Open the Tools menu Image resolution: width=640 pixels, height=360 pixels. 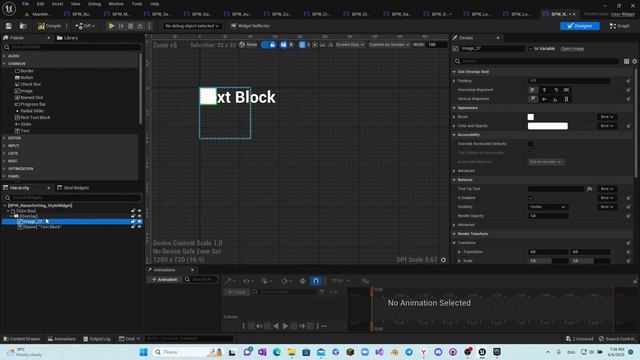(x=137, y=4)
